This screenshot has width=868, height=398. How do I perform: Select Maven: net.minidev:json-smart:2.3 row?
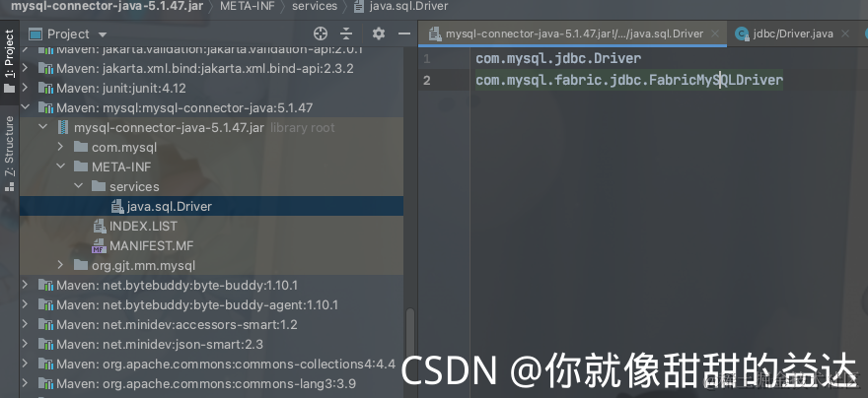pyautogui.click(x=211, y=345)
